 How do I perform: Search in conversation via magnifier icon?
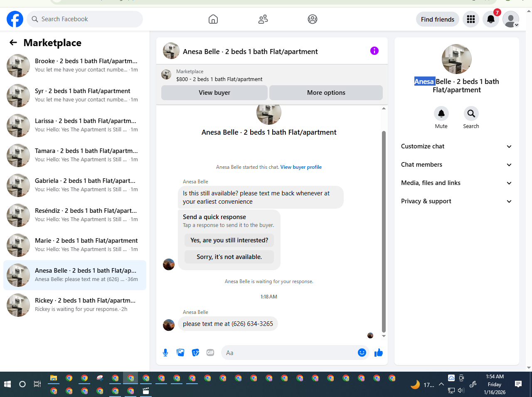pyautogui.click(x=471, y=113)
